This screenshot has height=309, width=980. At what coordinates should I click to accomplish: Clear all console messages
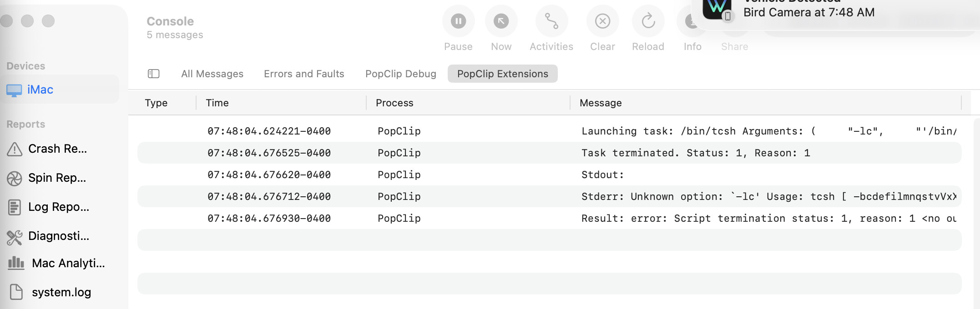pyautogui.click(x=602, y=21)
